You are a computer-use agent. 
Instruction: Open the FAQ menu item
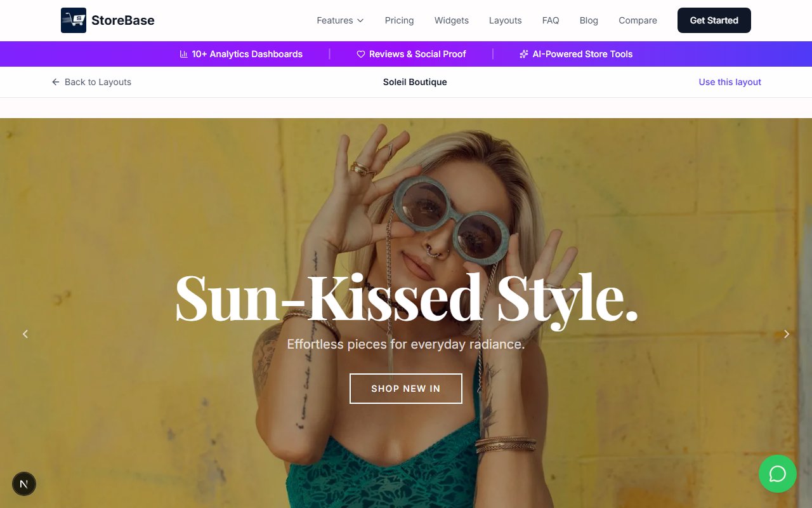click(551, 20)
